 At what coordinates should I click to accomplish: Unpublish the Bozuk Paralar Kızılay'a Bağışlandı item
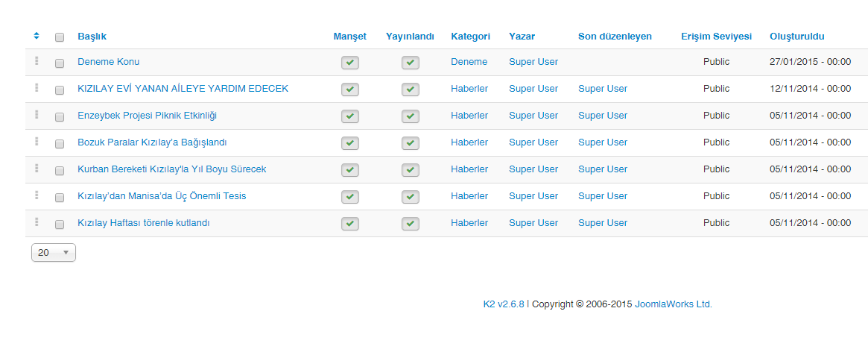click(x=410, y=143)
